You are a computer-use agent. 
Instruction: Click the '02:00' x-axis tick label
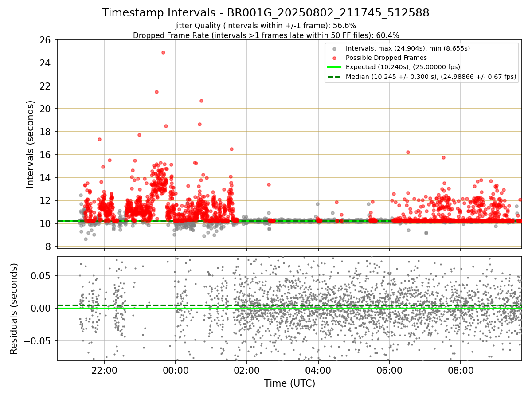pos(247,371)
